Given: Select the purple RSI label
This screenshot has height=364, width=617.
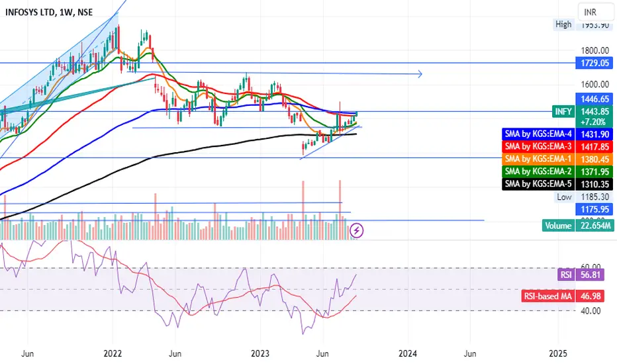Looking at the screenshot, I should point(566,275).
